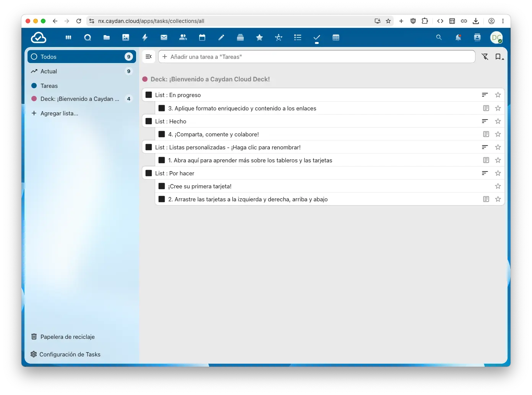Viewport: 532px width, 395px height.
Task: Open the 'Tareas' list
Action: point(82,86)
